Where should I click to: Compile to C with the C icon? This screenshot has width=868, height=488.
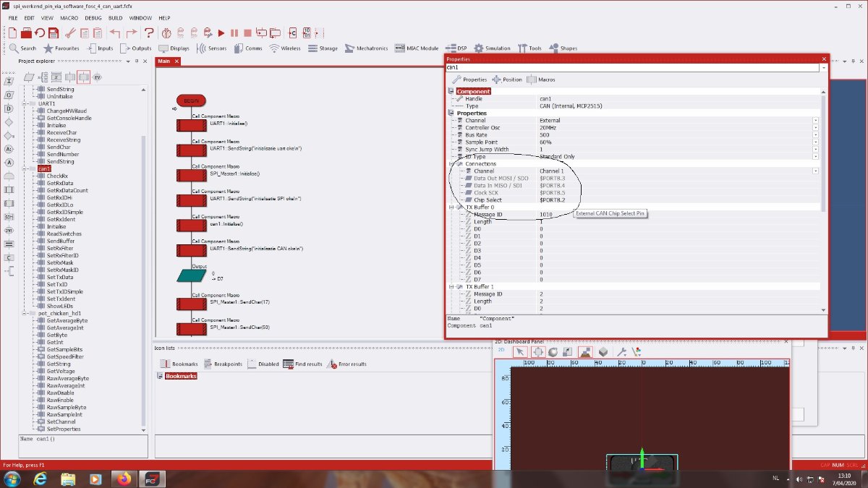(293, 33)
